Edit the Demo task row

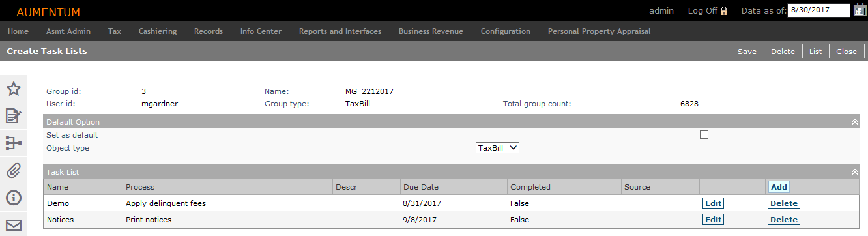pos(713,203)
